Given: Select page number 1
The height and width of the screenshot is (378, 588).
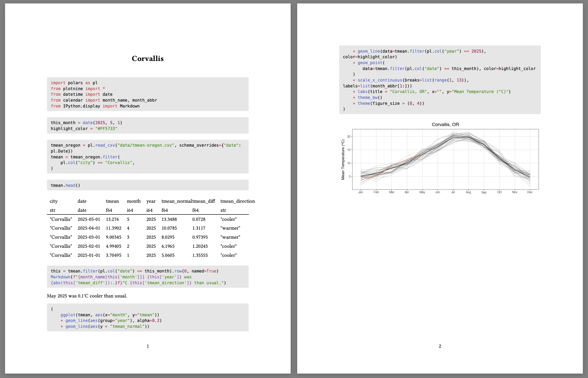Looking at the screenshot, I should pyautogui.click(x=148, y=346).
